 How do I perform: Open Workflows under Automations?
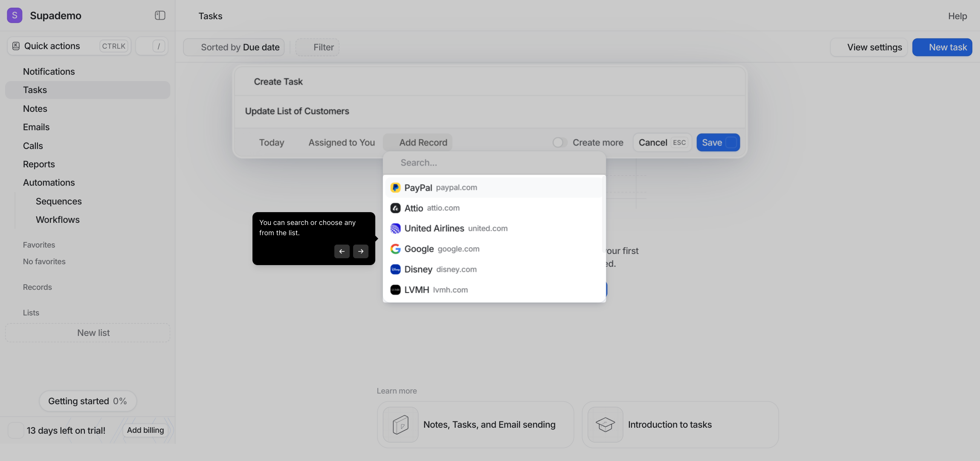click(58, 219)
